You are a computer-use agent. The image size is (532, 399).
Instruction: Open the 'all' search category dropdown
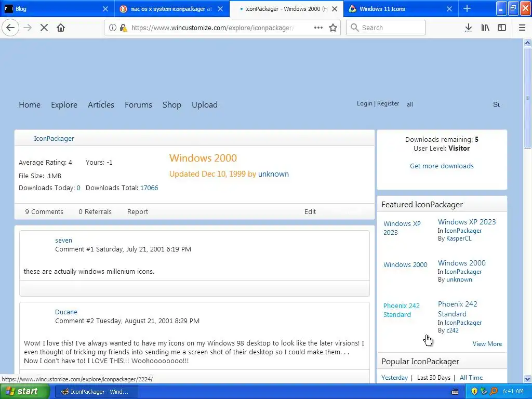410,104
